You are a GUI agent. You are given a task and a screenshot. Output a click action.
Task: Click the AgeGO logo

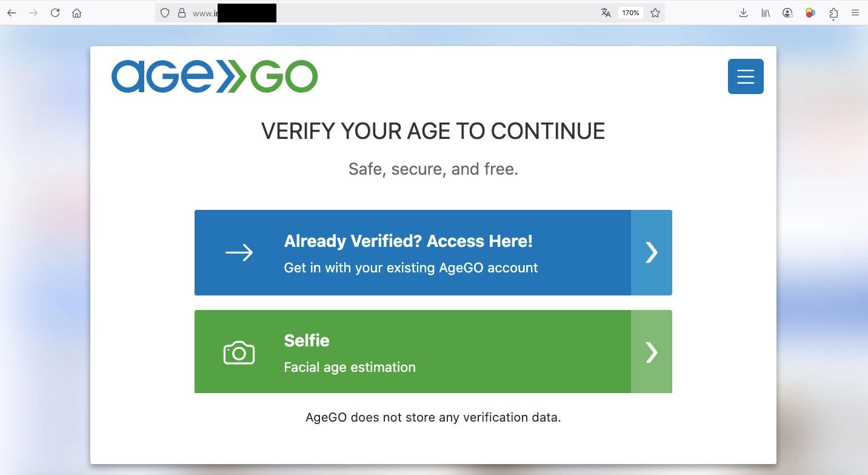[x=215, y=76]
